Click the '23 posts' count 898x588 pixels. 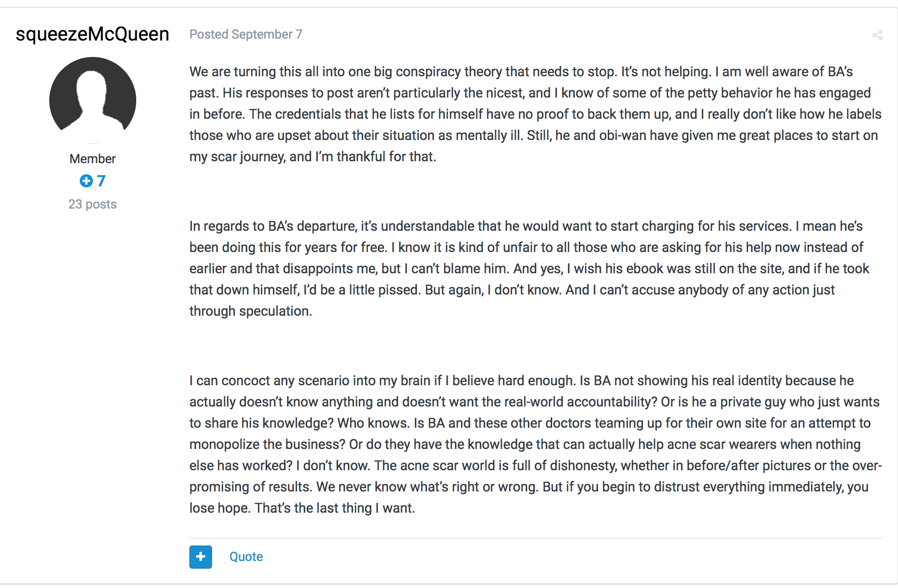pos(93,204)
